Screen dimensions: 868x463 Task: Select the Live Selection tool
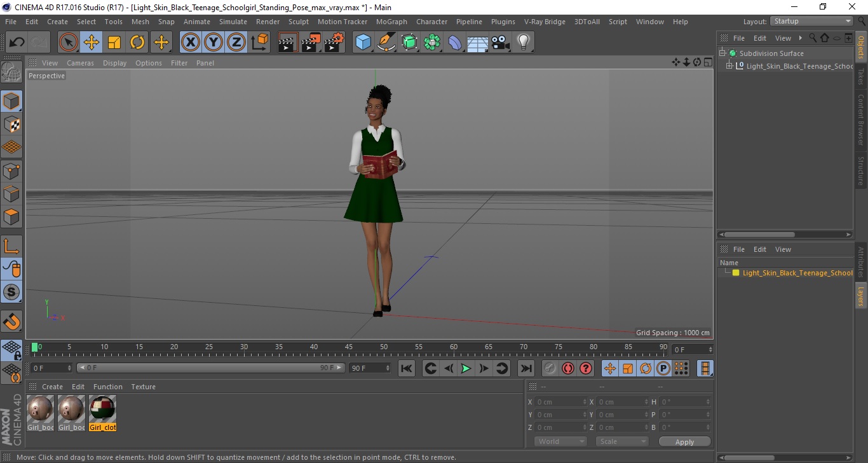coord(69,43)
